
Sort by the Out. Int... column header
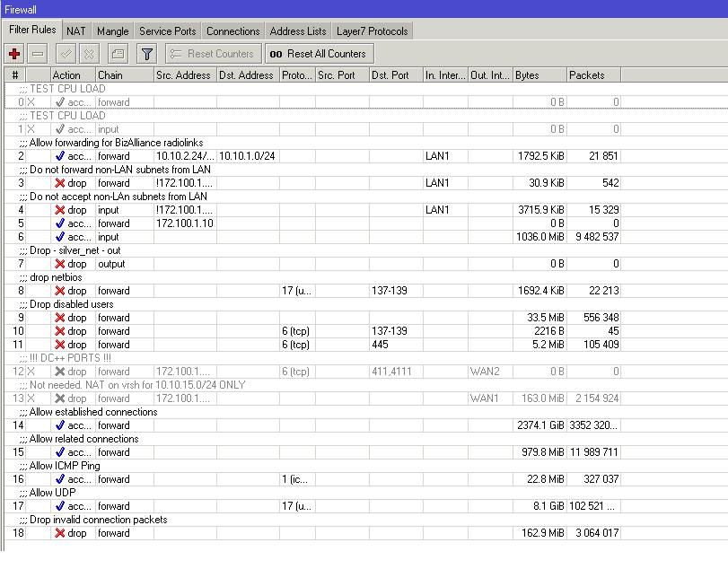coord(490,75)
